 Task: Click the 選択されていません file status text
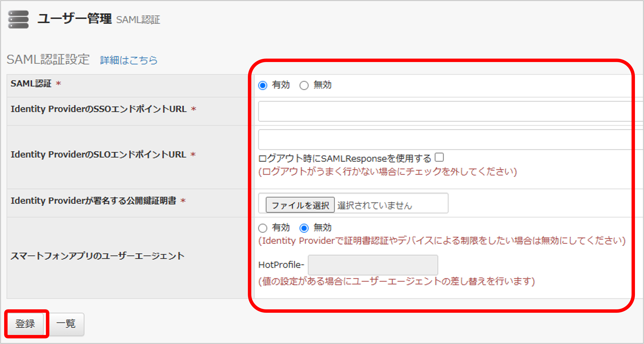374,206
